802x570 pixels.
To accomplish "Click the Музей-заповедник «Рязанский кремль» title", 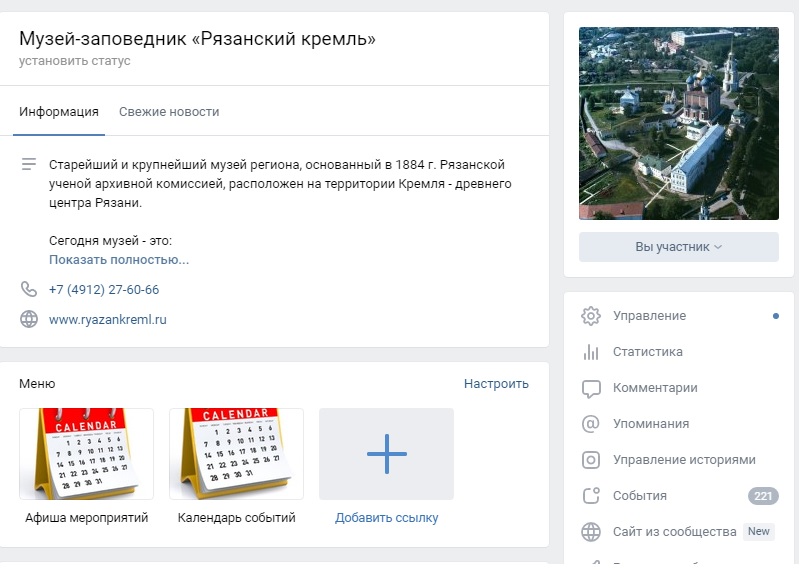I will click(197, 39).
